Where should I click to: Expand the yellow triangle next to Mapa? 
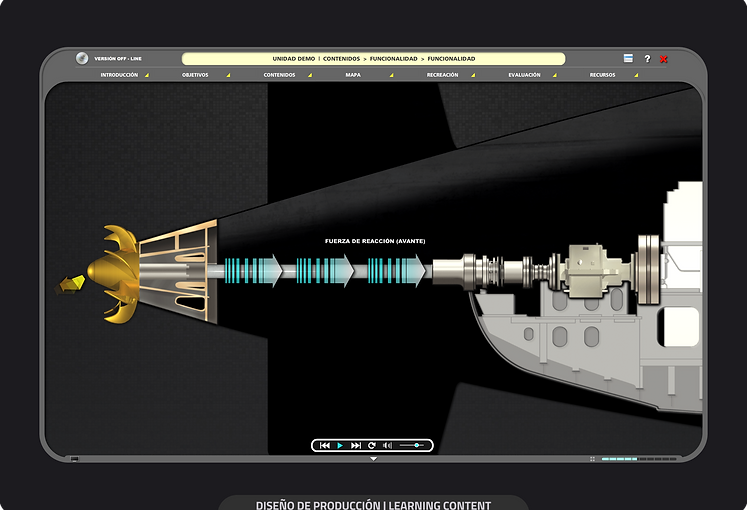pos(391,75)
